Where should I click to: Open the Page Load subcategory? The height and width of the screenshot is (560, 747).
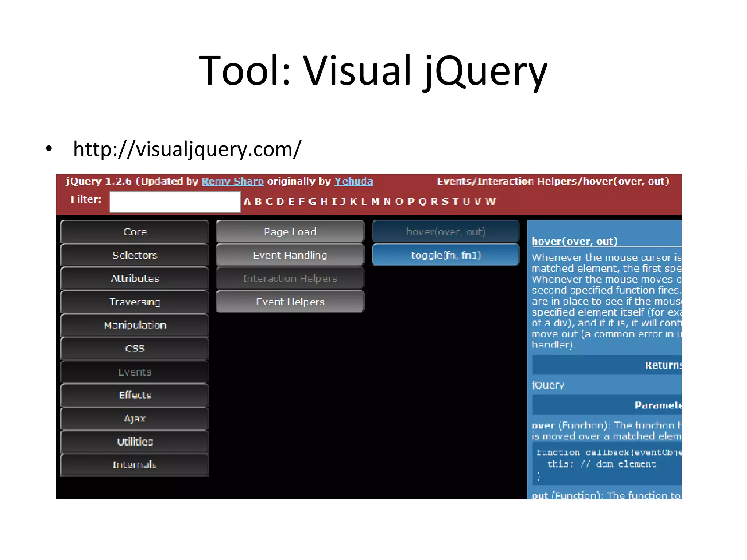click(290, 232)
